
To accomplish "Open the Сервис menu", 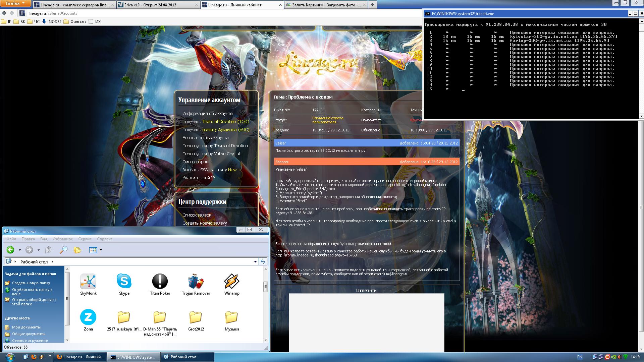I will click(85, 239).
